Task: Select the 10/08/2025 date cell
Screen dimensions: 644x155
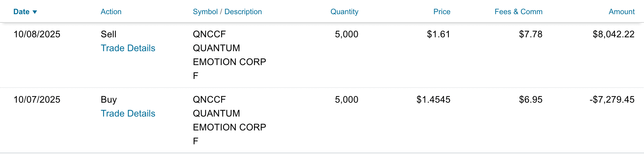Action: [x=37, y=34]
